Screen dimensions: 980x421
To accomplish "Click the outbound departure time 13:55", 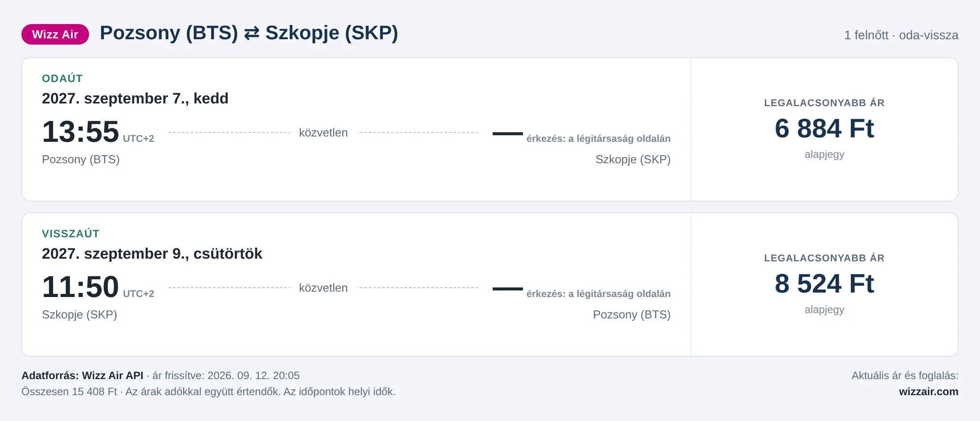I will (81, 132).
